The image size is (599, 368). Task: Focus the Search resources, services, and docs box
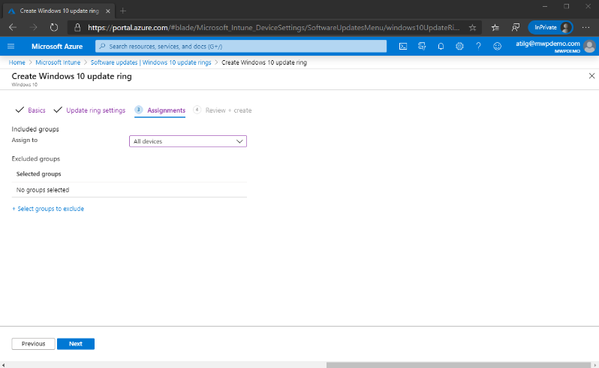[x=241, y=46]
